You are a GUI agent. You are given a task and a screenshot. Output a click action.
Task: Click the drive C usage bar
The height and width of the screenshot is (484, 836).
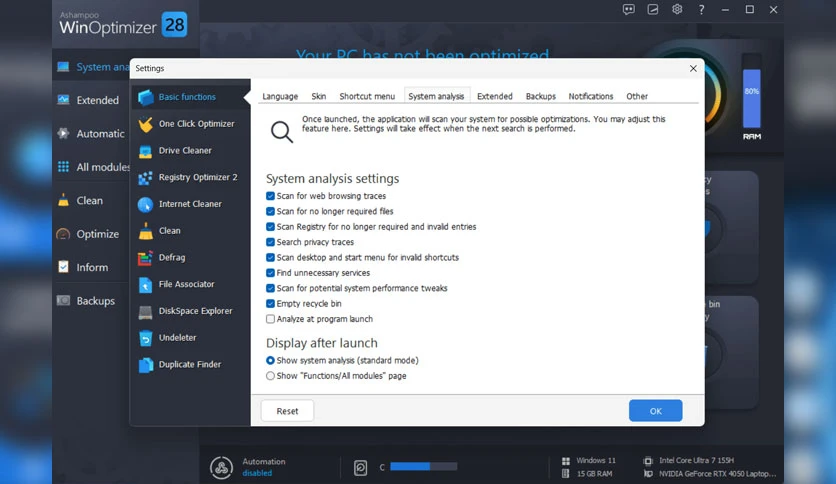(423, 467)
